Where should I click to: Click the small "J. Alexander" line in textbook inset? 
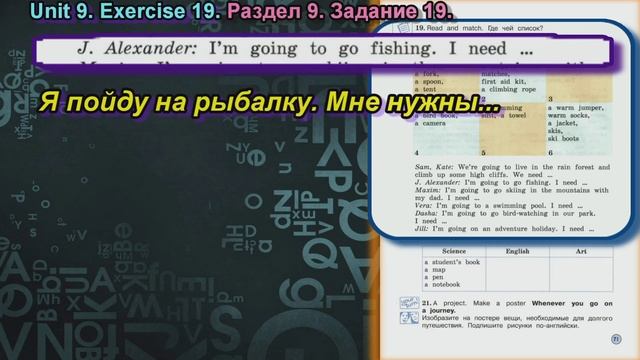(501, 182)
